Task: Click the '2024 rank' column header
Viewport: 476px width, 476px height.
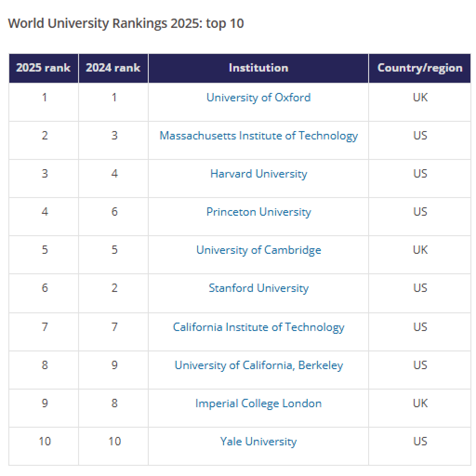Action: (x=113, y=68)
